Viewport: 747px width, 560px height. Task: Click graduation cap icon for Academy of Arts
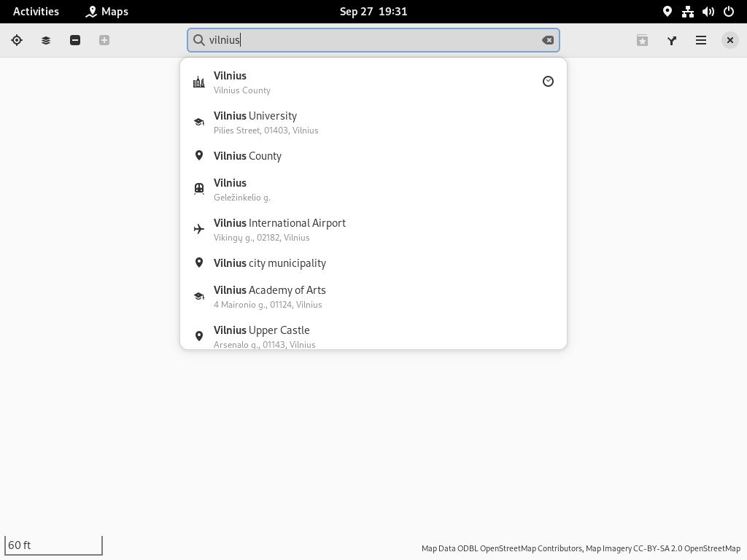[199, 296]
